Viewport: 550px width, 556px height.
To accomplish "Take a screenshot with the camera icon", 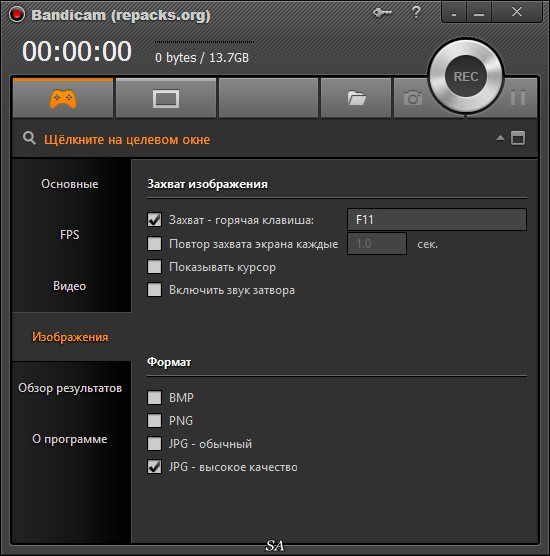I will tap(412, 98).
